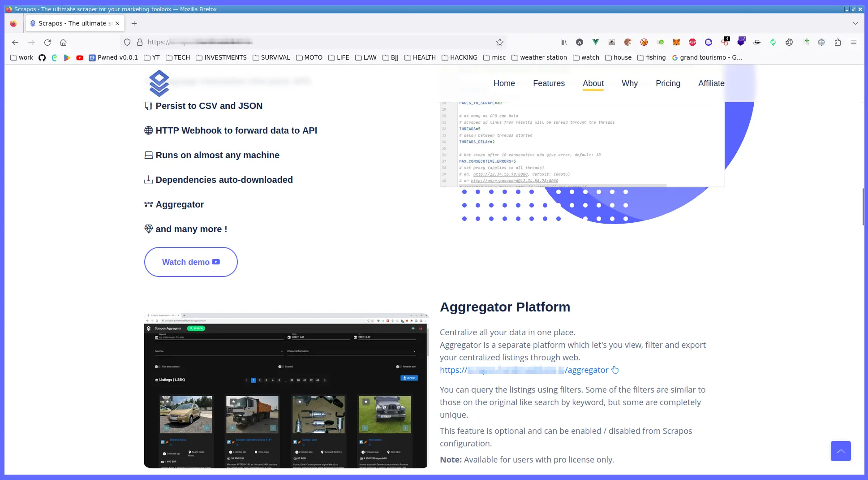Viewport: 868px width, 480px height.
Task: Click 'Dependencies auto-downloaded' text
Action: coord(224,180)
